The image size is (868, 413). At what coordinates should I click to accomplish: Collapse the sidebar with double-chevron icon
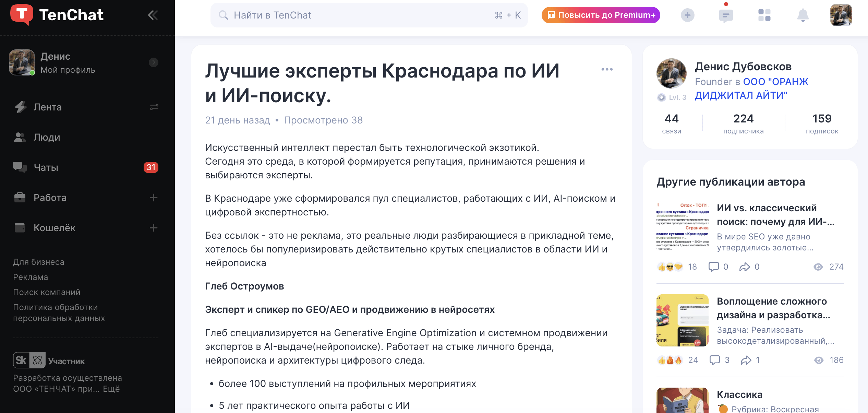(153, 15)
